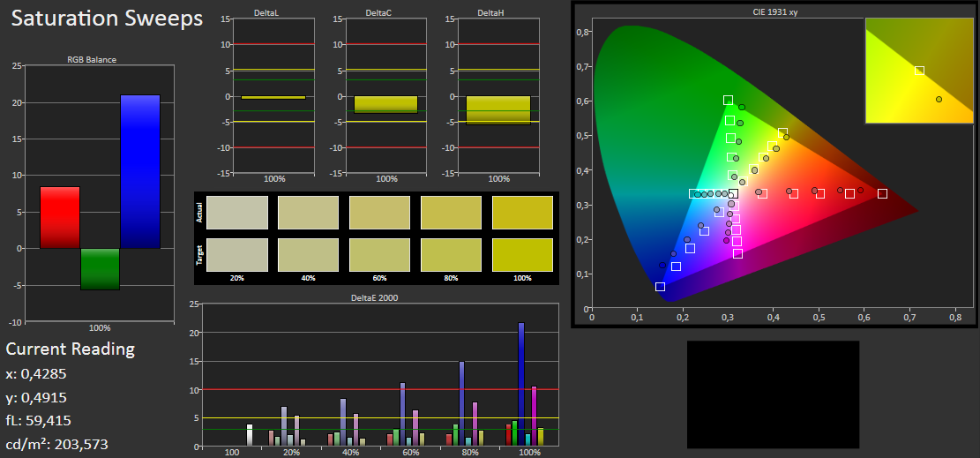Click the tall blue 100% bar in DeltaE 2000
Viewport: 980px width, 458px height.
click(521, 384)
